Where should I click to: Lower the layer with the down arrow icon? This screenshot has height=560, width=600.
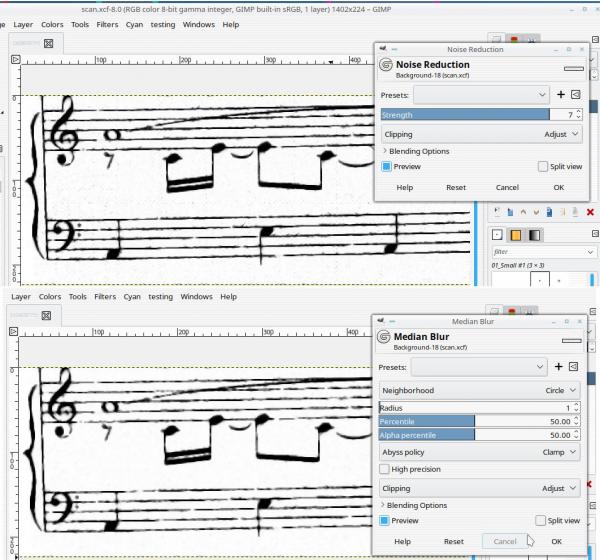coord(536,212)
